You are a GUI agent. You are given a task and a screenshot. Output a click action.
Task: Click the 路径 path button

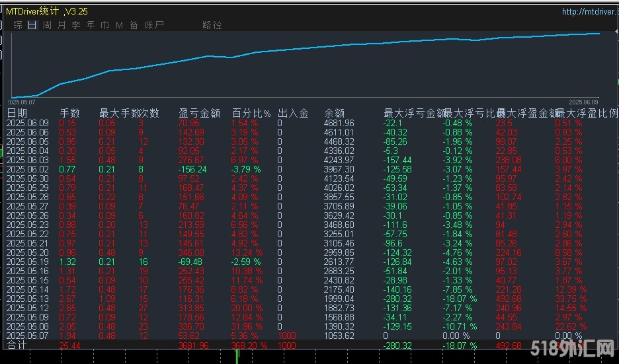coord(212,25)
